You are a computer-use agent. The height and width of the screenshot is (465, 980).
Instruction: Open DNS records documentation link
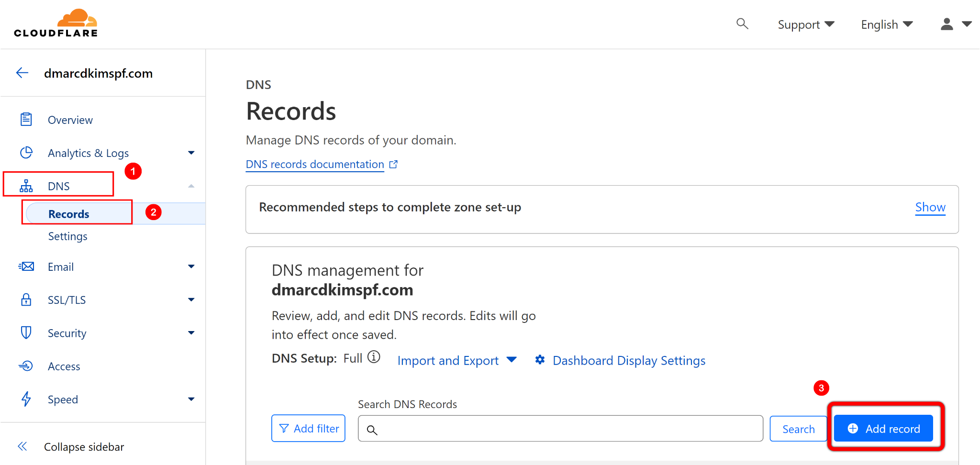point(315,164)
